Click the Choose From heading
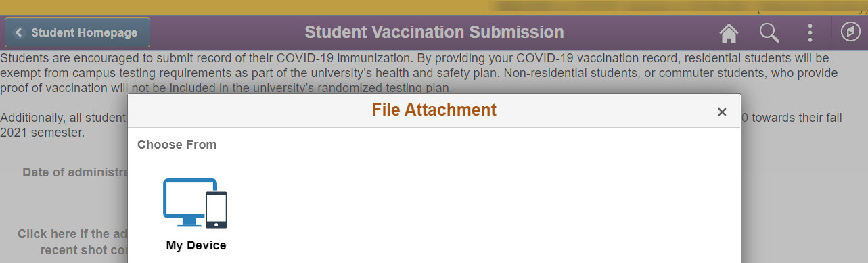This screenshot has height=263, width=868. pyautogui.click(x=177, y=145)
